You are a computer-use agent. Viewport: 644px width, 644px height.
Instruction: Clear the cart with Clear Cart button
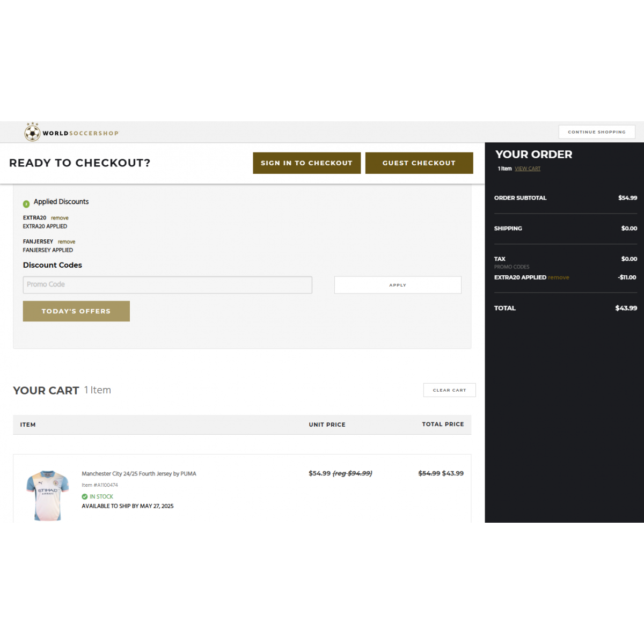pyautogui.click(x=450, y=390)
